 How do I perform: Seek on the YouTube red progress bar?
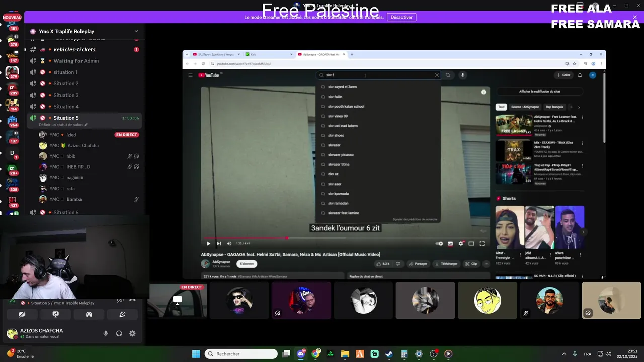point(345,238)
